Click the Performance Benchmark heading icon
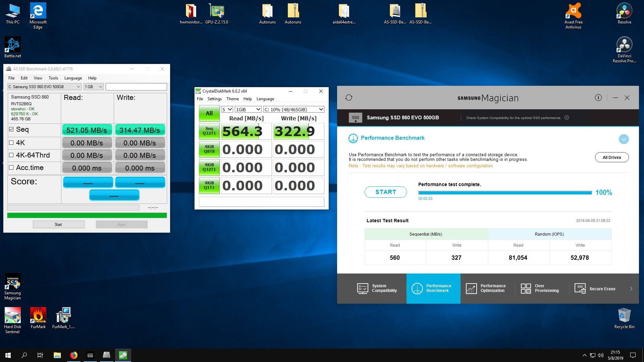Image resolution: width=644 pixels, height=362 pixels. pyautogui.click(x=353, y=138)
